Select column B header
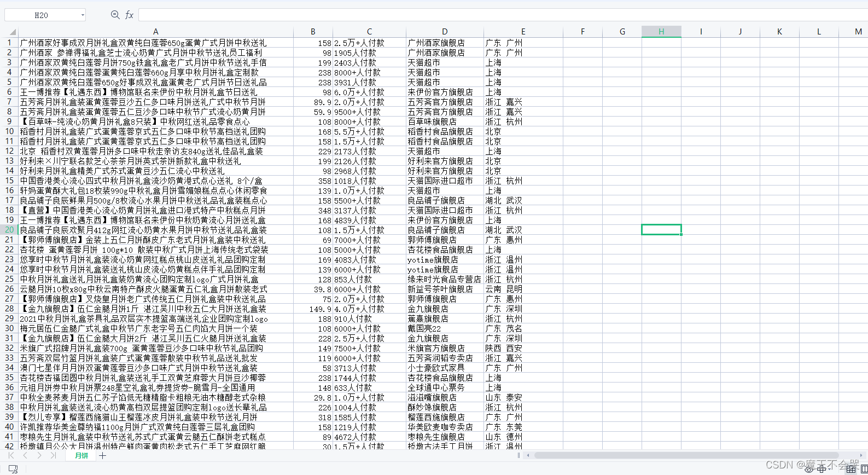The width and height of the screenshot is (868, 475). [313, 32]
